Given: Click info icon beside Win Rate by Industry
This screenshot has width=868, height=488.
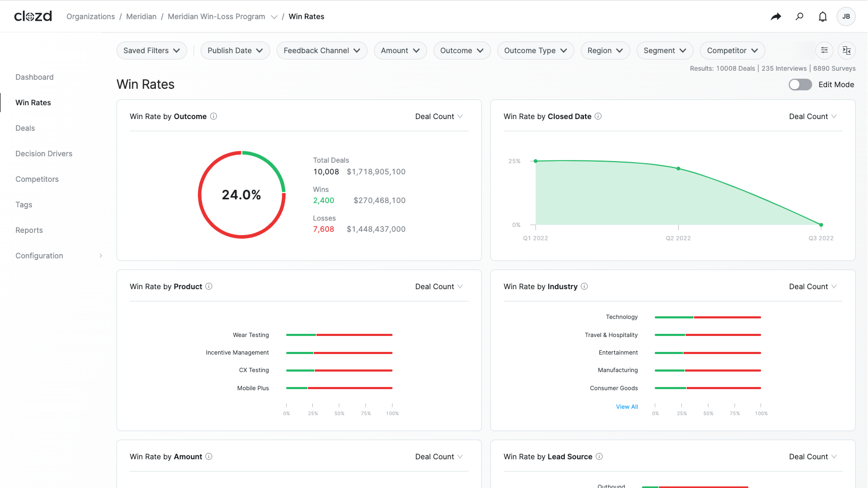Looking at the screenshot, I should pos(585,287).
